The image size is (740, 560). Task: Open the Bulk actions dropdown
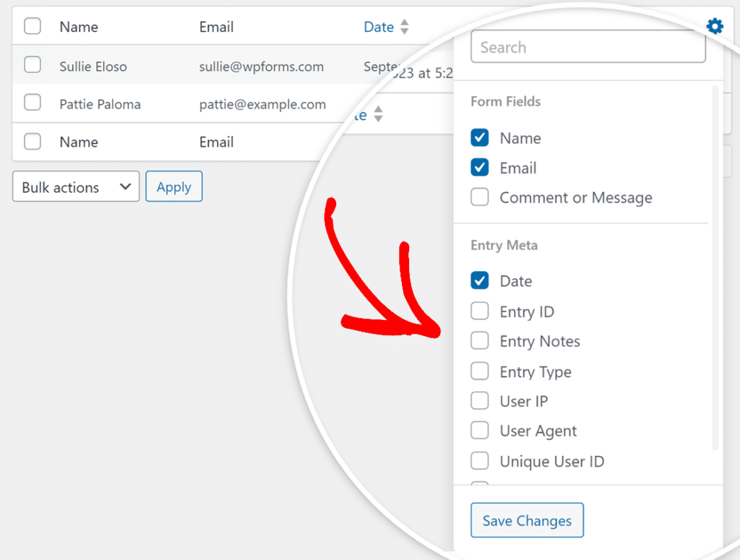point(75,186)
